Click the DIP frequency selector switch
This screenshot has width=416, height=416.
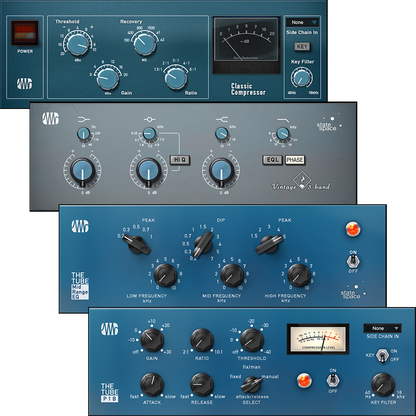[202, 246]
